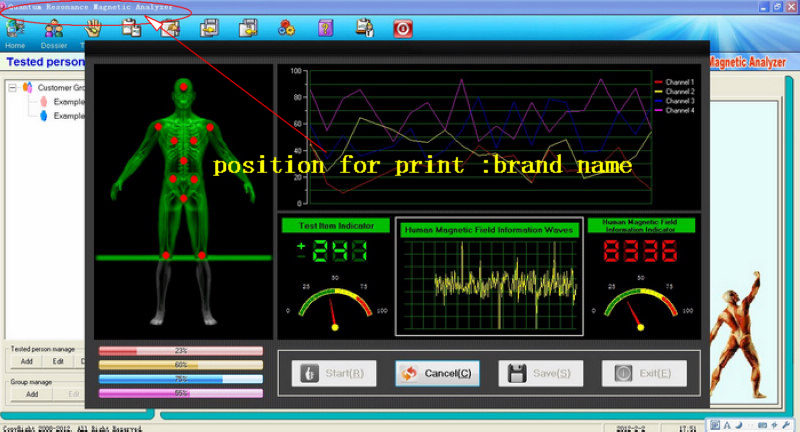
Task: Click the yellow 60% progress bar
Action: pyautogui.click(x=181, y=365)
